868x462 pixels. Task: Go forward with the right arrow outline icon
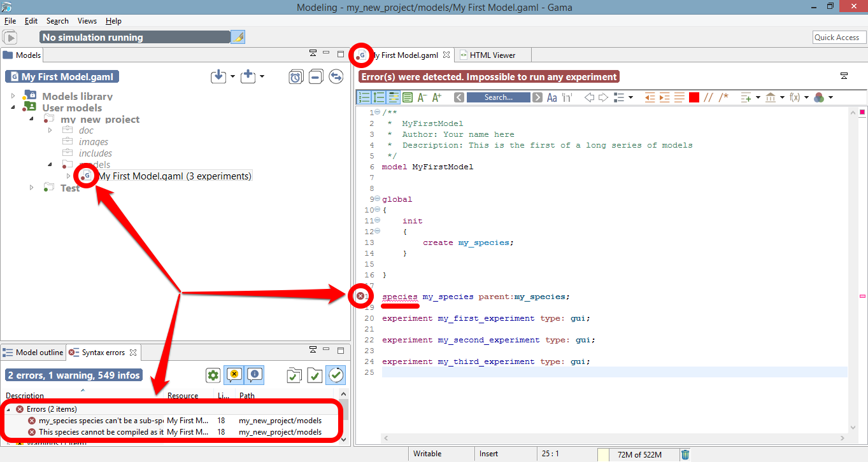click(602, 97)
